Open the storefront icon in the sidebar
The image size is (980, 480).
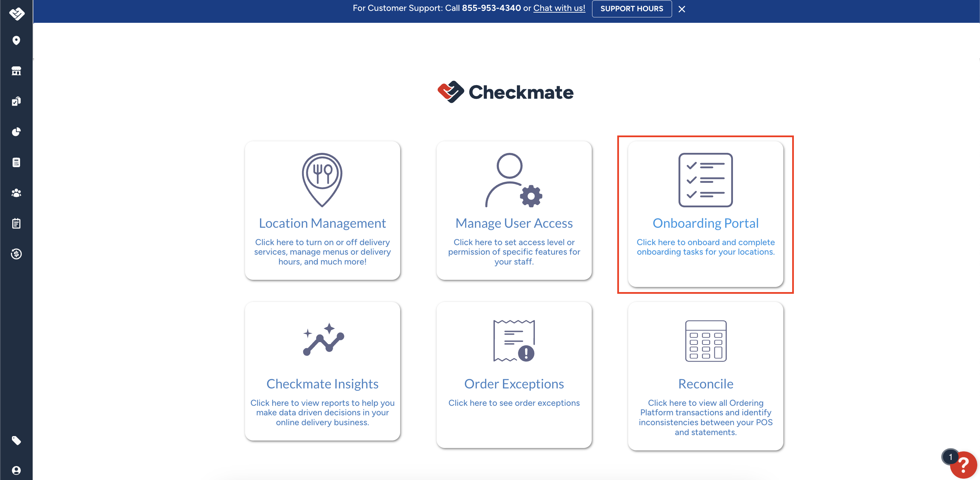click(16, 71)
